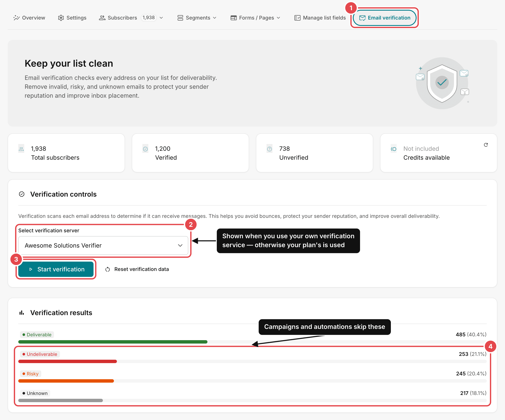The image size is (505, 420).
Task: Click the Undeliverable status tag
Action: 40,354
